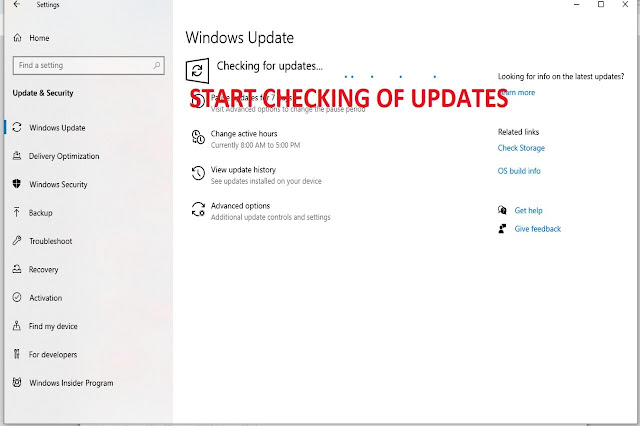Click the Give feedback person icon
The height and width of the screenshot is (426, 640).
[502, 229]
